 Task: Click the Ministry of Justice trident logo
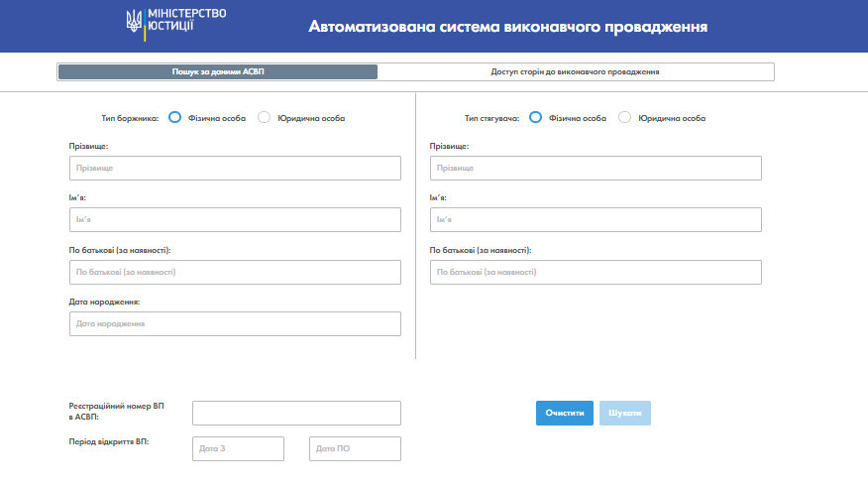[134, 22]
